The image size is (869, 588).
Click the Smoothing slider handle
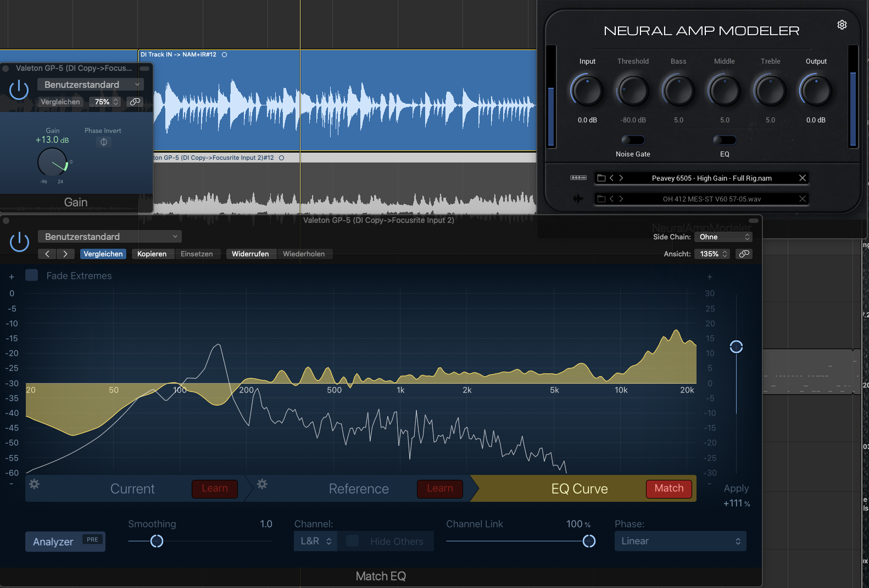click(x=157, y=541)
